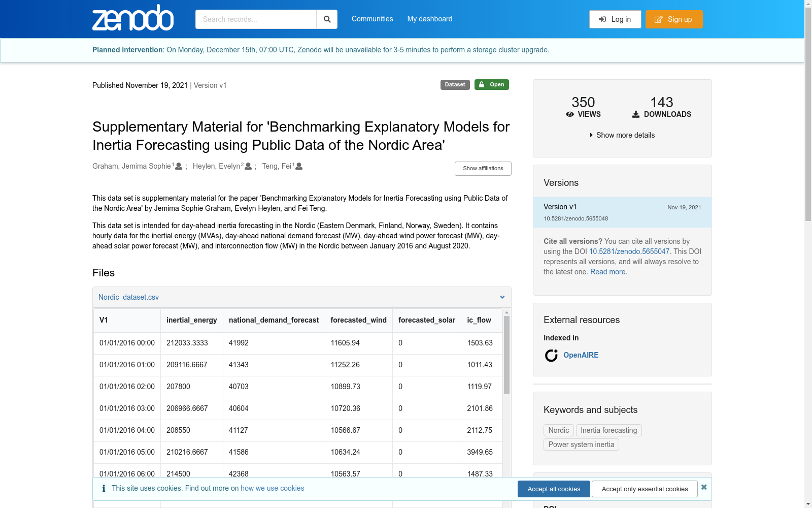Click the Zenodo logo
This screenshot has height=508, width=812.
pyautogui.click(x=133, y=18)
